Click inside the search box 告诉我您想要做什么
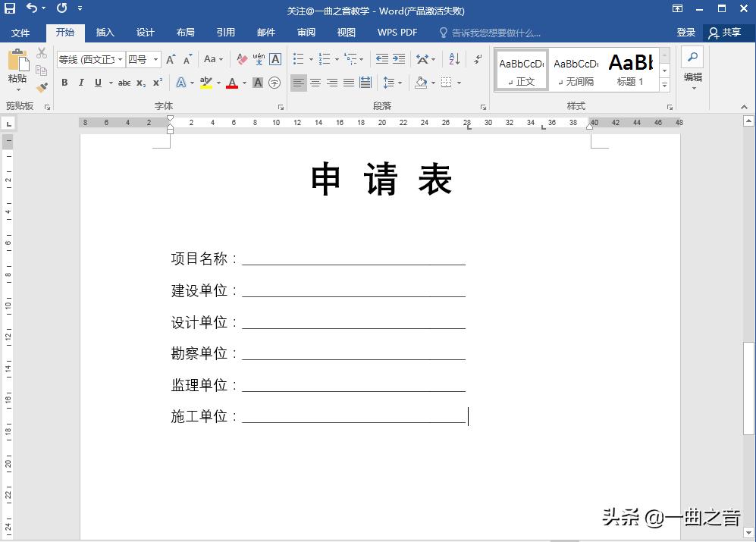 coord(497,32)
